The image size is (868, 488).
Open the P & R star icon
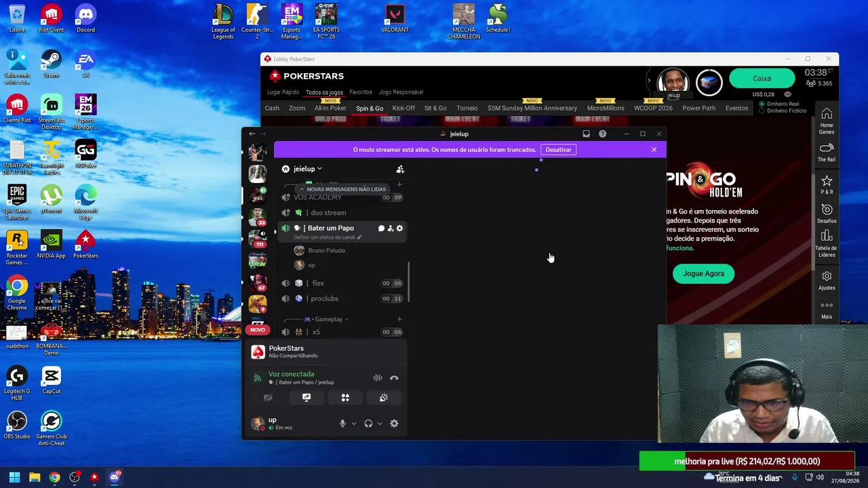(x=827, y=184)
